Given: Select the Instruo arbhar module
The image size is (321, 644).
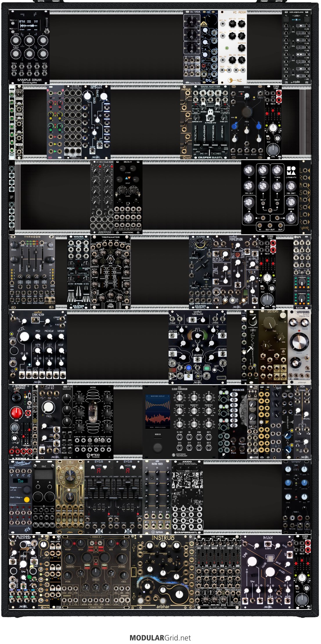Looking at the screenshot, I should coord(163,571).
